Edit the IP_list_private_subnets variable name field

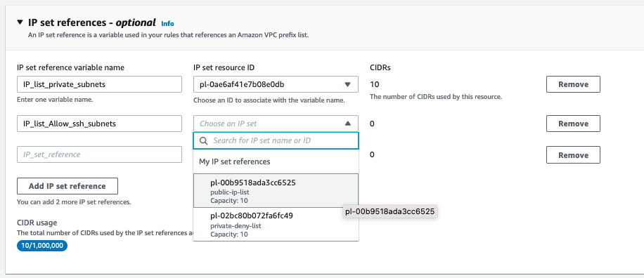click(x=99, y=84)
